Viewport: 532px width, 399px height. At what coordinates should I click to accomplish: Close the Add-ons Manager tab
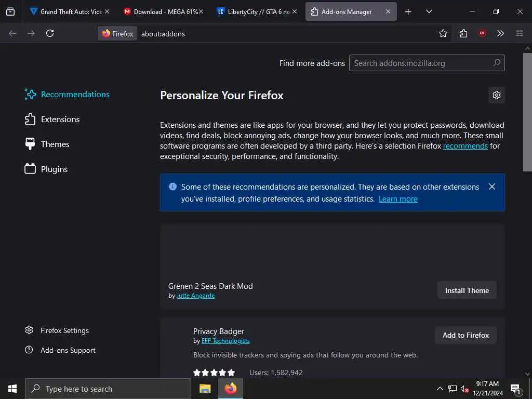click(x=388, y=11)
